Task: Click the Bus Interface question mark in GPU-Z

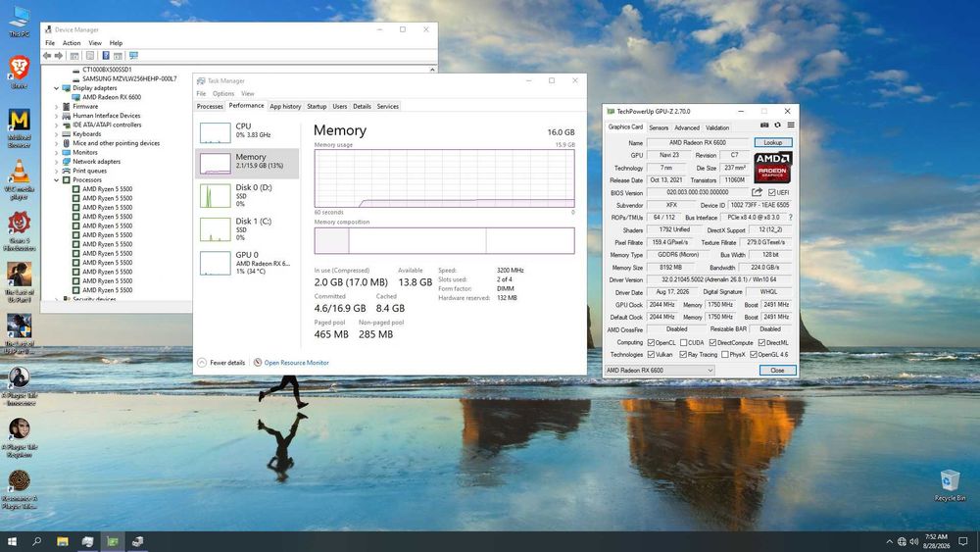Action: [790, 218]
